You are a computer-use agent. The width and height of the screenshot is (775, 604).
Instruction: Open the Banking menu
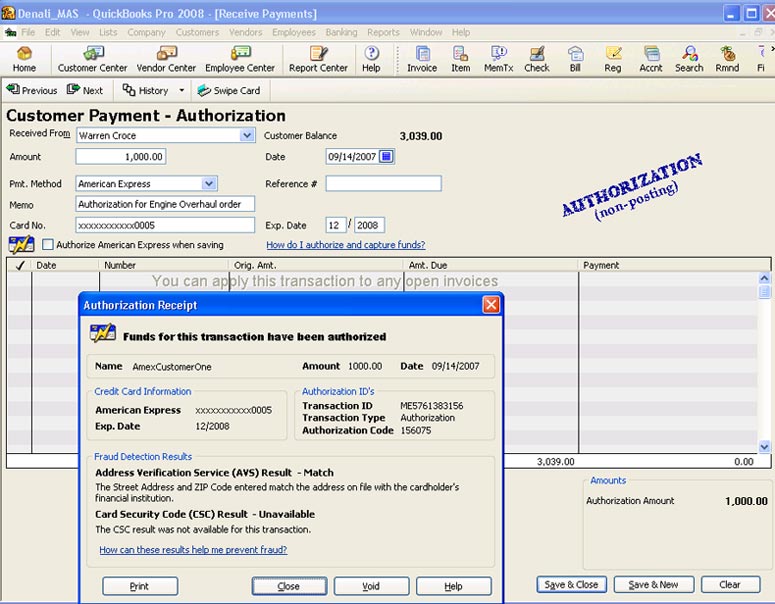point(341,32)
